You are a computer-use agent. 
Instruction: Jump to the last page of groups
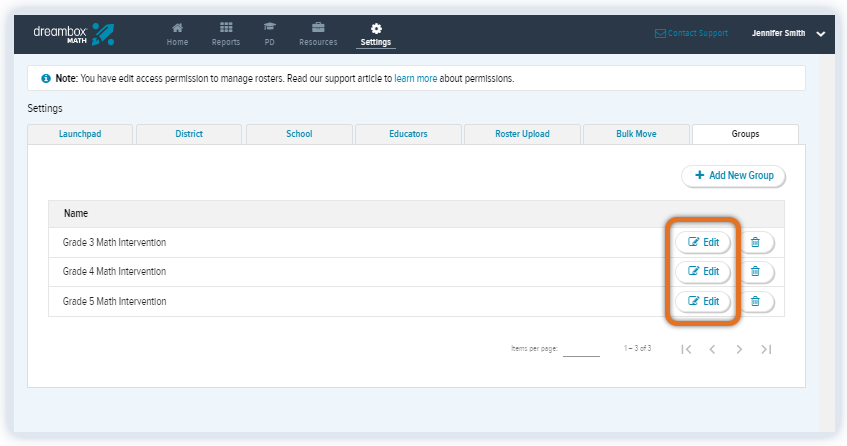click(x=766, y=349)
